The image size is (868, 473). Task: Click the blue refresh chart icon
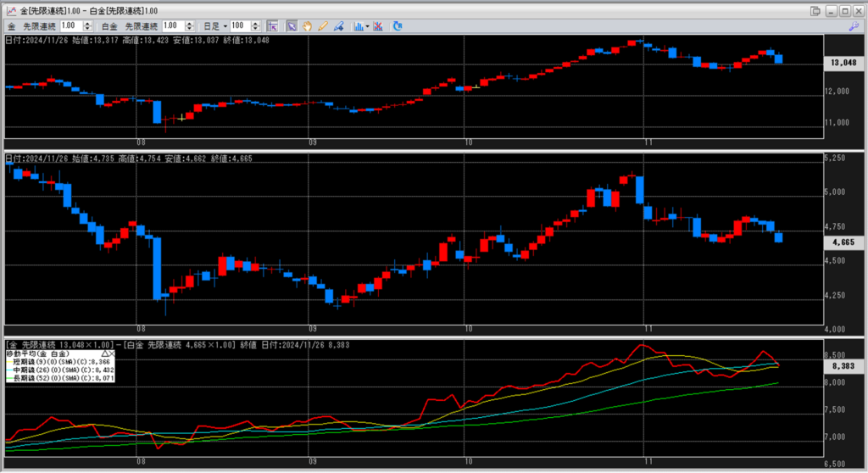click(398, 26)
